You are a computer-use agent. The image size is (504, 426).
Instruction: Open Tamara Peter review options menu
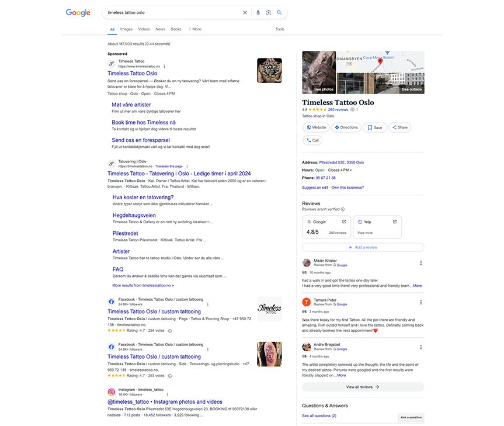point(420,302)
